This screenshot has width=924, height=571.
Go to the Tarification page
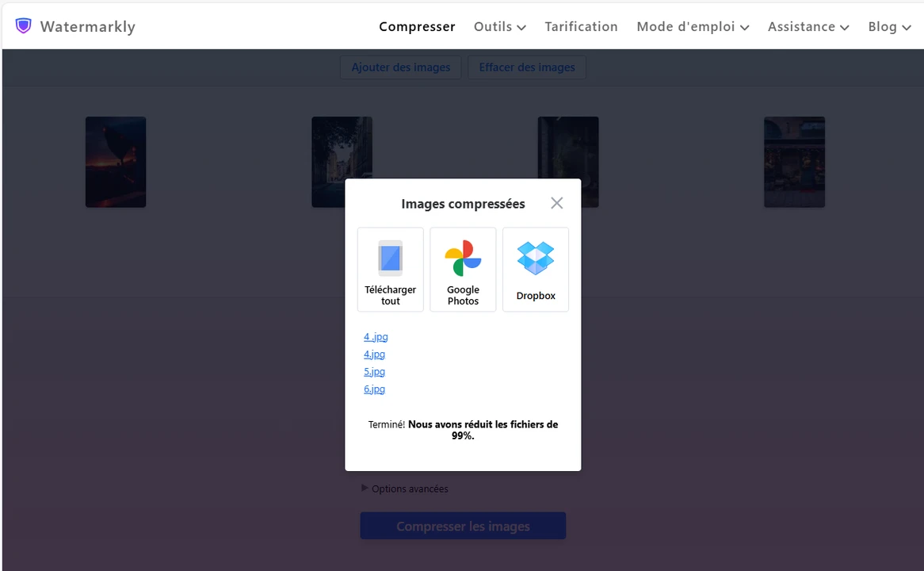581,26
